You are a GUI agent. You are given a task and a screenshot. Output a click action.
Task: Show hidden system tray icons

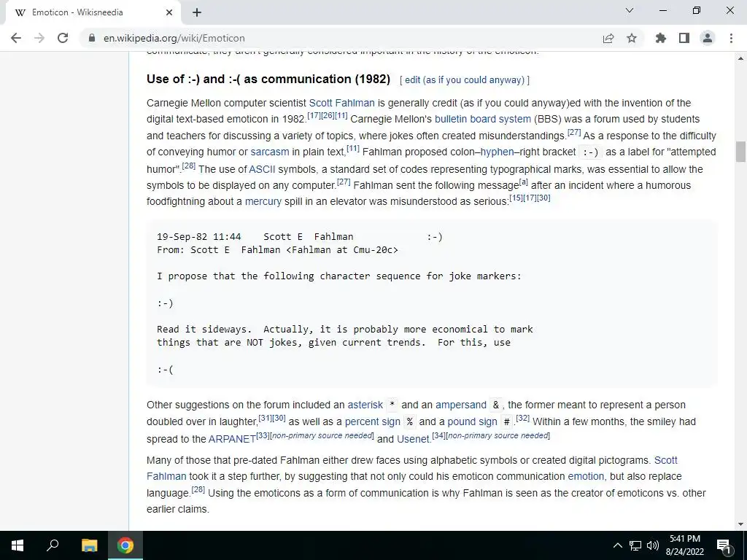click(x=617, y=545)
